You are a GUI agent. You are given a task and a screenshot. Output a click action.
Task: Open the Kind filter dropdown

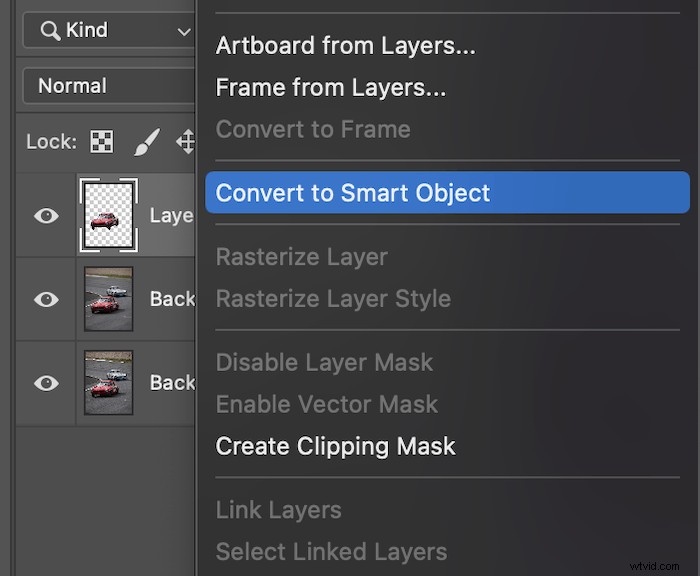click(109, 30)
